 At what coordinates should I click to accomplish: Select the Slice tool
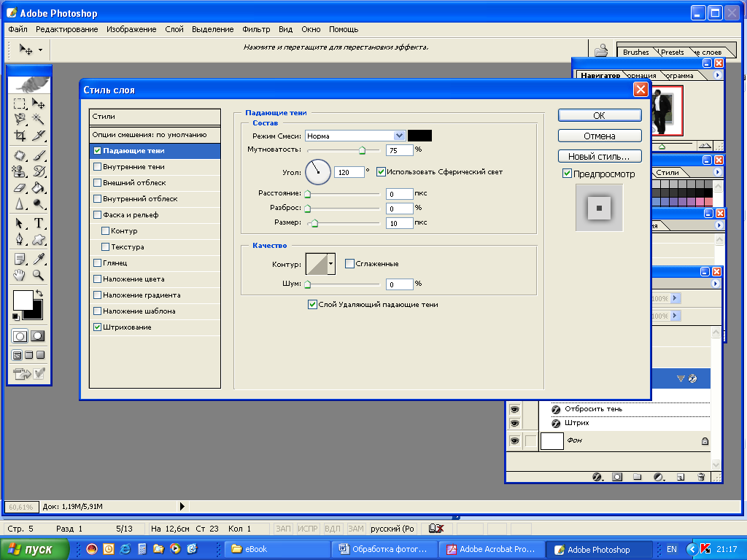pyautogui.click(x=39, y=135)
